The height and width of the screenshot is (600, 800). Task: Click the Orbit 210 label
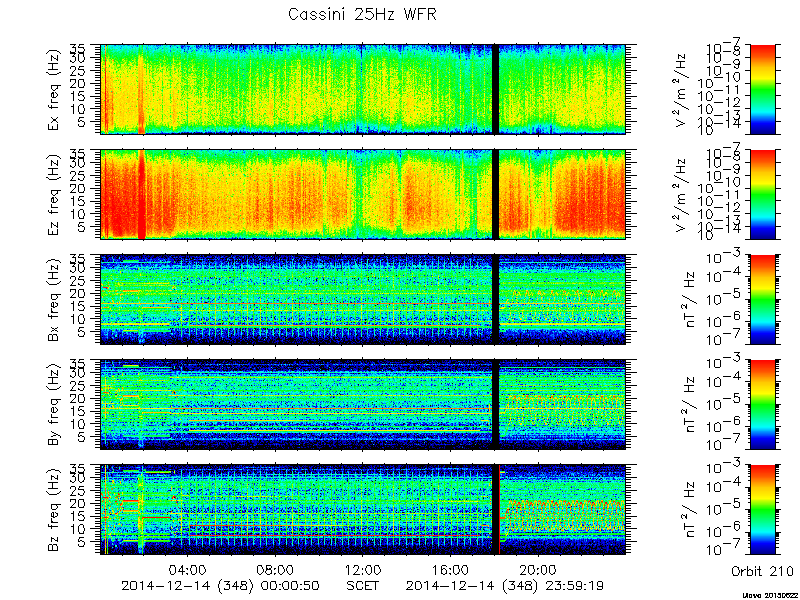point(762,571)
